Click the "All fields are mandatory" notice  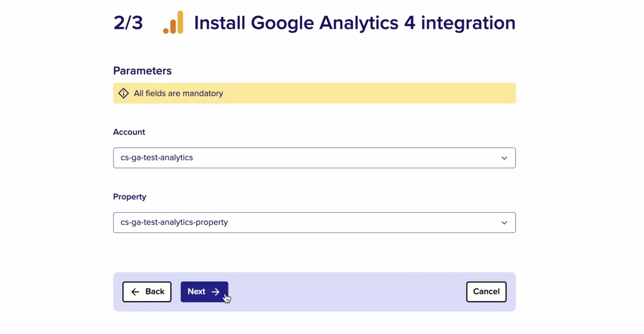(314, 93)
